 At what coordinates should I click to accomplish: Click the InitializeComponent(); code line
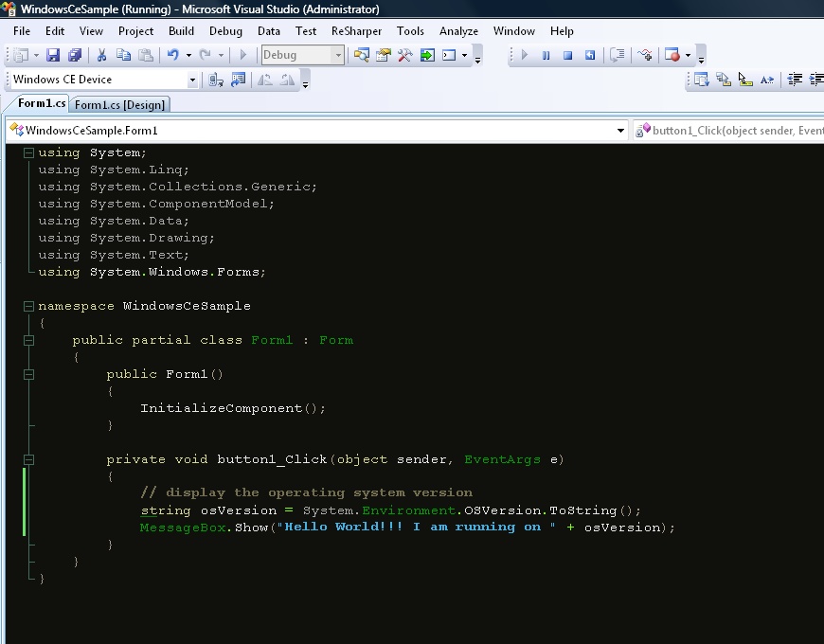tap(233, 408)
